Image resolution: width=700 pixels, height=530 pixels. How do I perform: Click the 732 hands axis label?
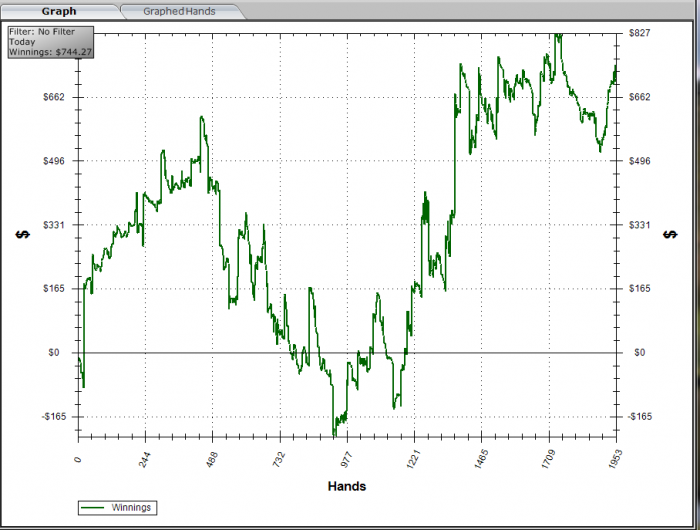(x=279, y=460)
